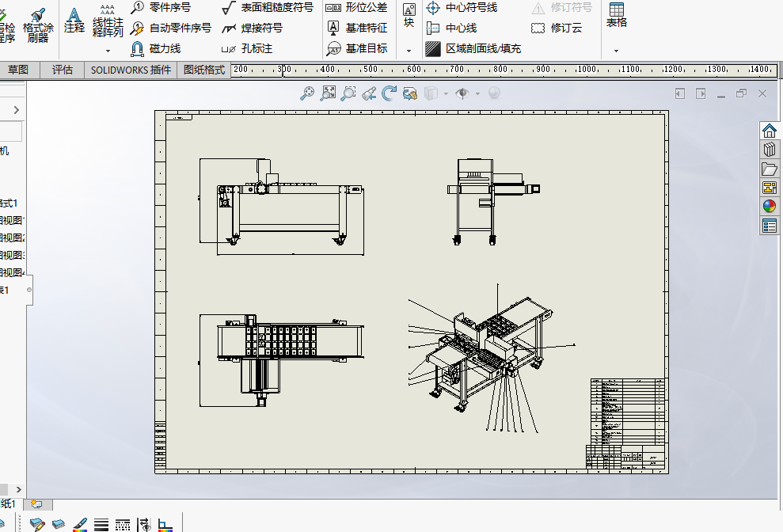Click the 自动零件序号 auto balloon tool
Viewport: 783px width, 532px height.
coord(171,28)
